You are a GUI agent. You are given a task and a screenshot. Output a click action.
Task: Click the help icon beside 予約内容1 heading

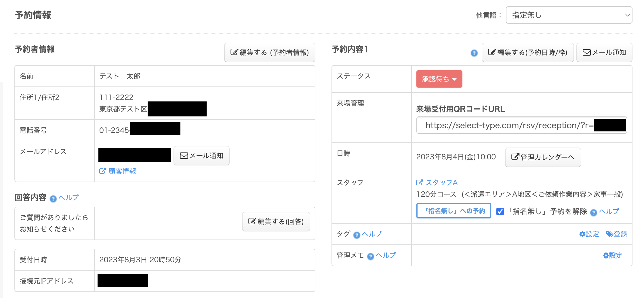[474, 53]
